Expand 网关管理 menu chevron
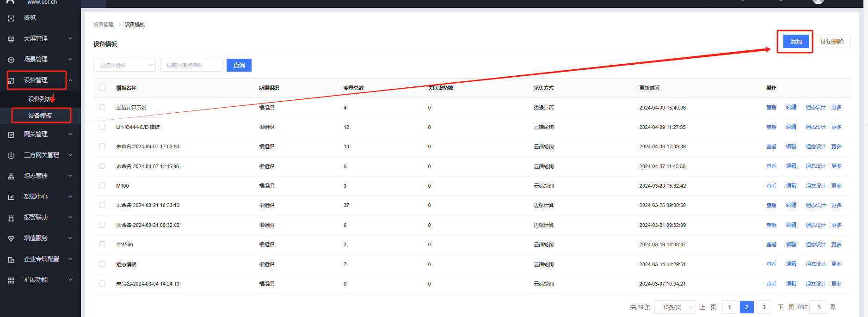Viewport: 868px width, 317px height. tap(70, 134)
